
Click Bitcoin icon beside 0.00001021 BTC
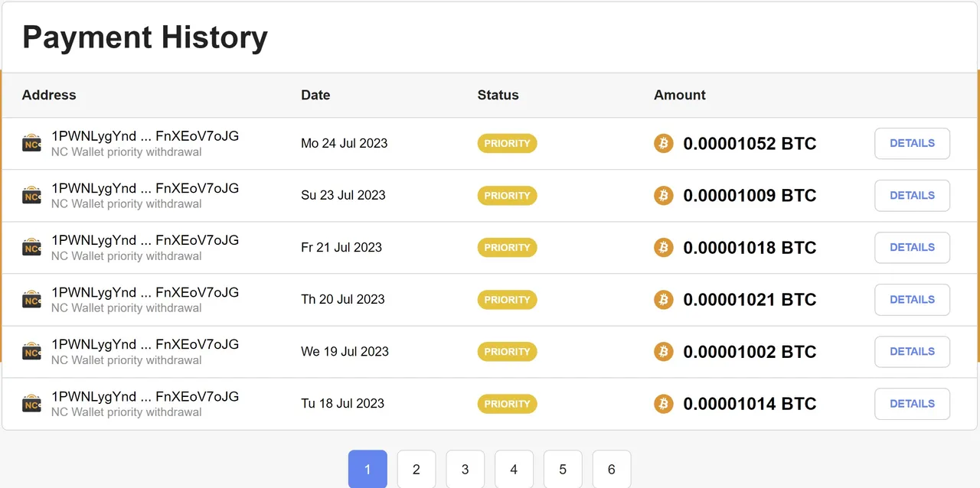tap(663, 299)
